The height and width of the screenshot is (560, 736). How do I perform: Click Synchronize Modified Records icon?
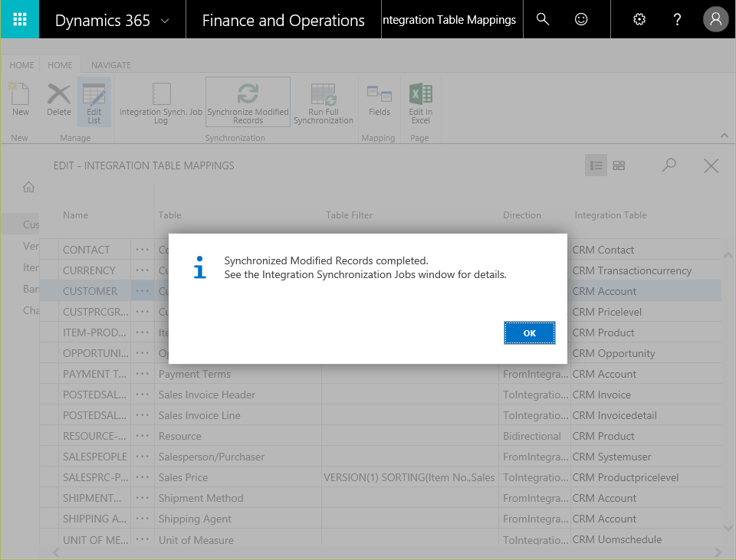(248, 102)
